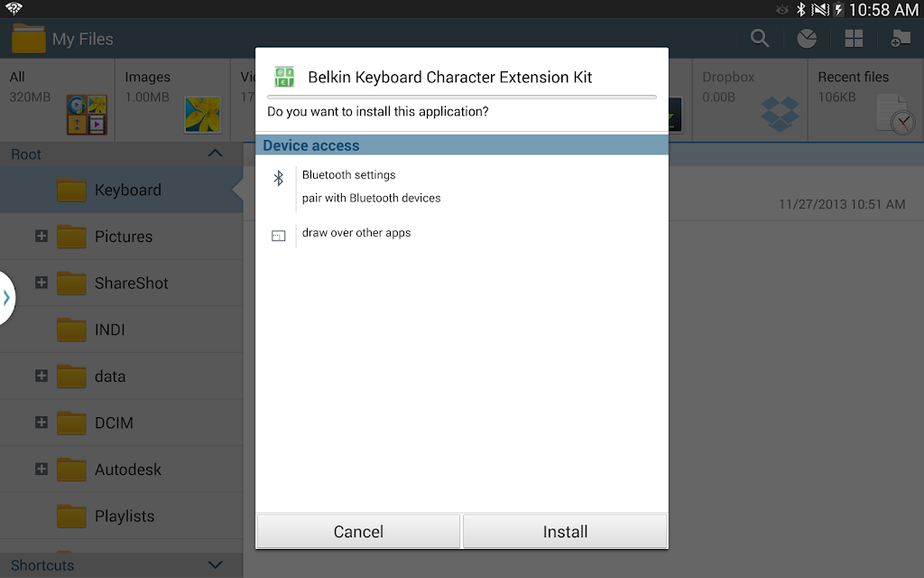The image size is (924, 578).
Task: Open the Images category tab
Action: point(172,99)
